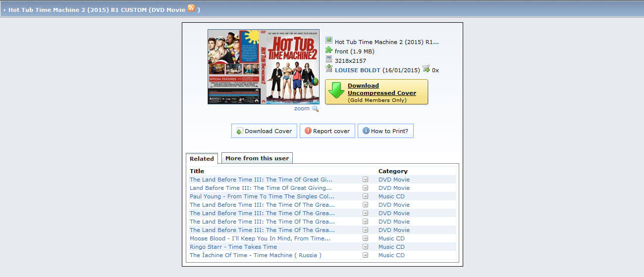
Task: Switch to More from this user tab
Action: pos(257,158)
